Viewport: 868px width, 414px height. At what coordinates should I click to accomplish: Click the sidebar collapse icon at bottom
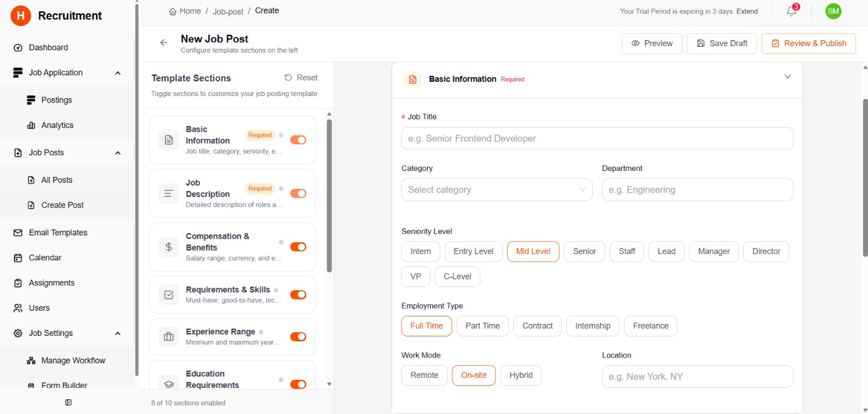click(68, 403)
